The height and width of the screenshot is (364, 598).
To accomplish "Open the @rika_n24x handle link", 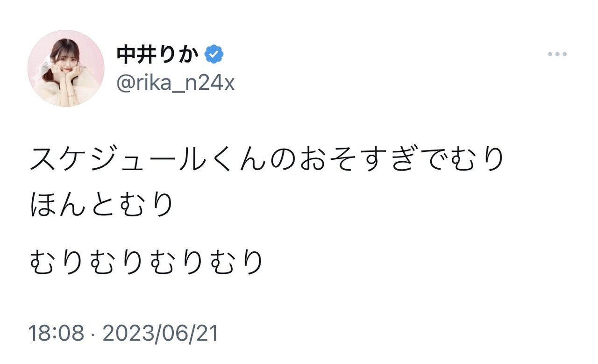I will (175, 83).
